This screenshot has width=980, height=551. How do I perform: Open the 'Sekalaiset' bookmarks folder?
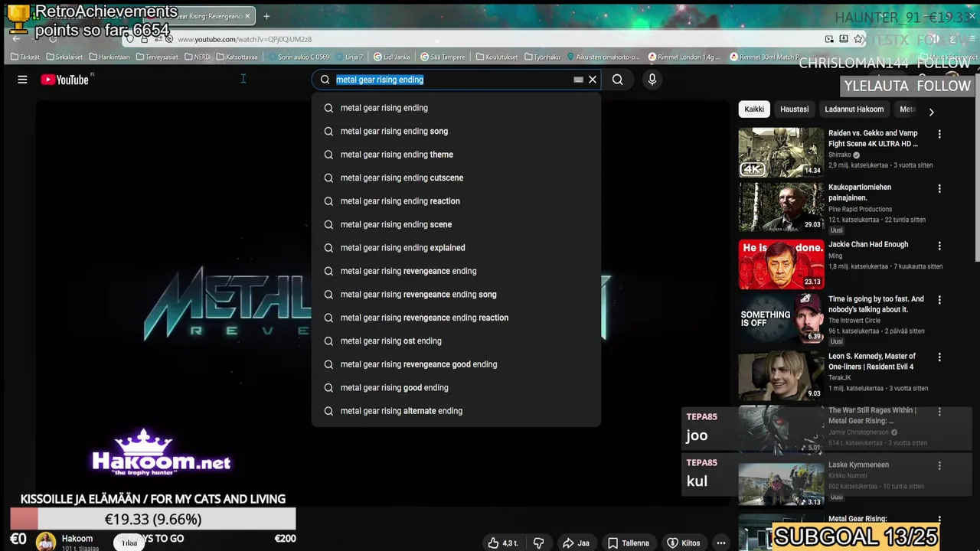tap(65, 57)
